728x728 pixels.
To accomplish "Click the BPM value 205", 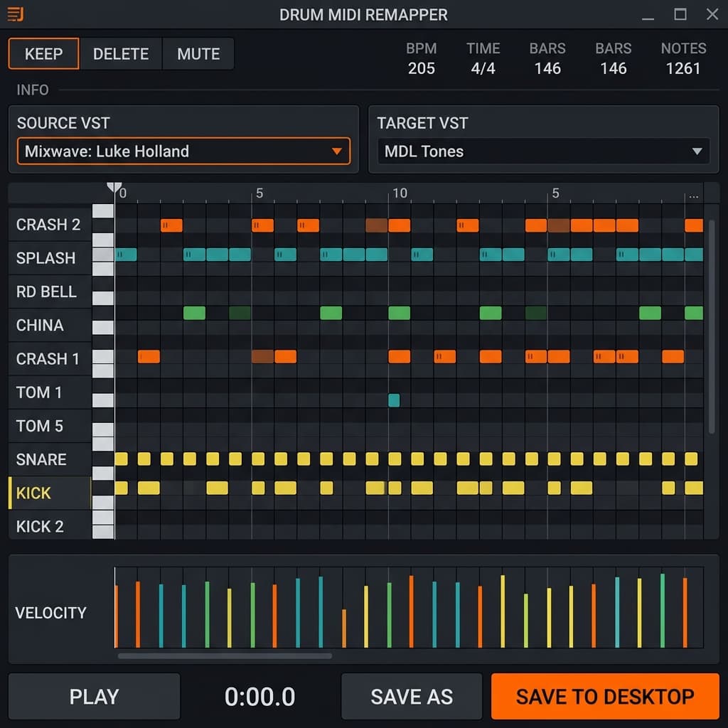I will pyautogui.click(x=421, y=69).
